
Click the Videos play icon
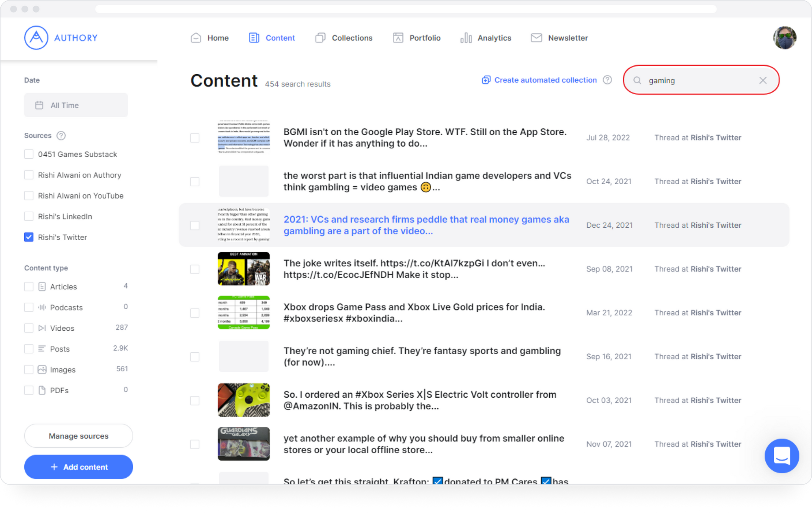[42, 328]
